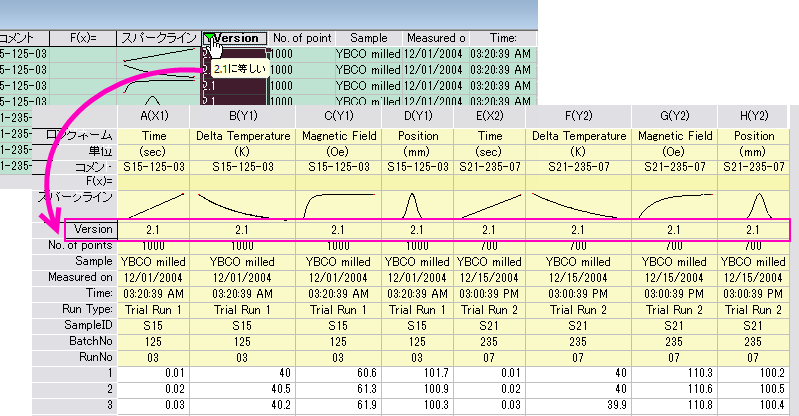This screenshot has width=799, height=416.
Task: Click the 110.8 data cell in column G
Action: pos(674,405)
